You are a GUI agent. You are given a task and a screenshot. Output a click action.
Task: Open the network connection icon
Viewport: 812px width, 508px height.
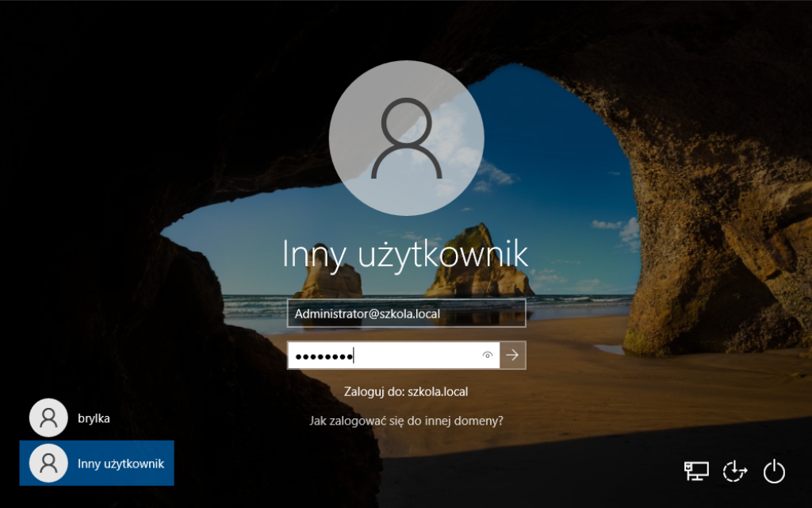[696, 471]
